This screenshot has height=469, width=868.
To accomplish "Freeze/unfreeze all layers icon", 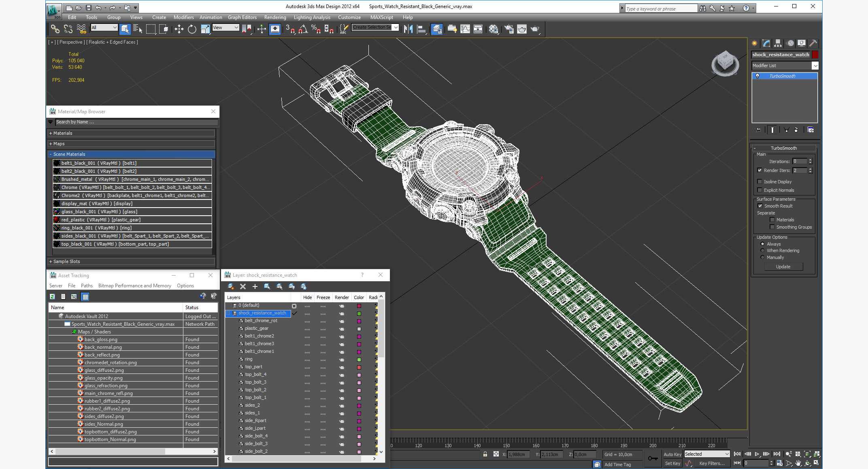I will coord(304,286).
